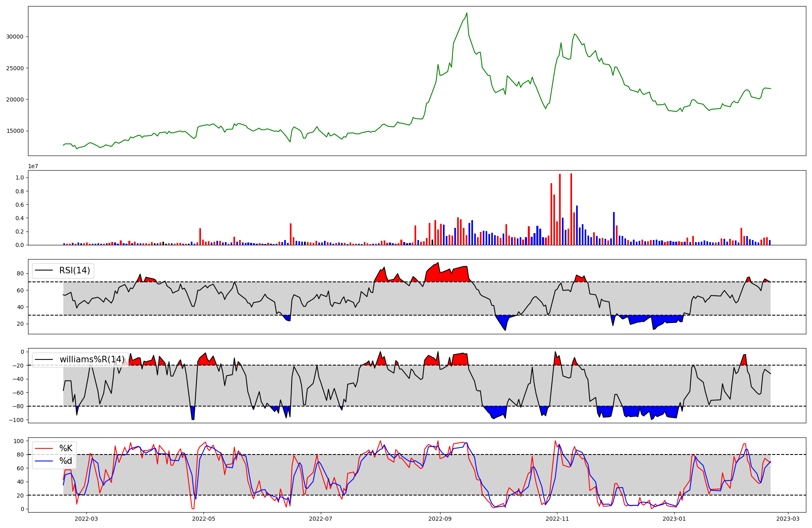Image resolution: width=812 pixels, height=528 pixels.
Task: Click the 15000 price axis label
Action: click(15, 131)
